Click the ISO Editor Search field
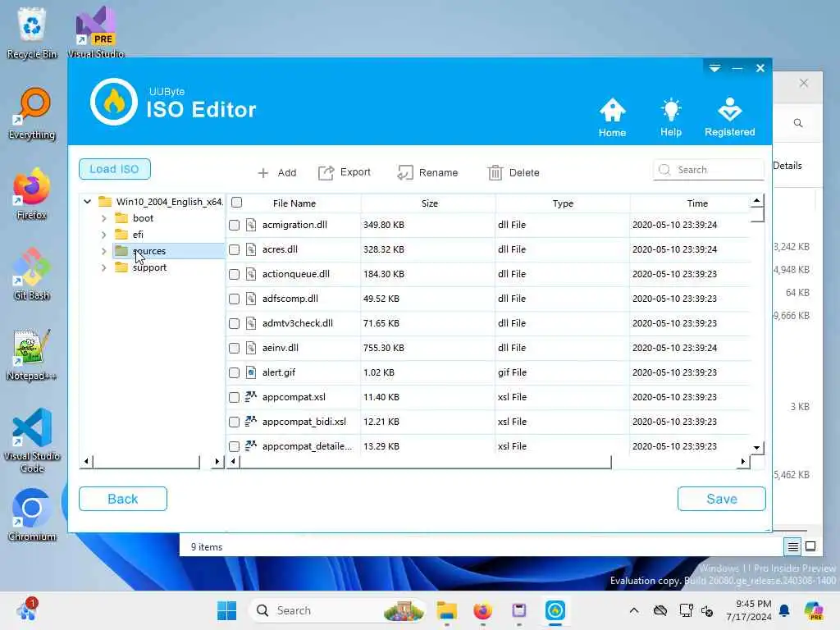The width and height of the screenshot is (840, 630). coord(709,170)
